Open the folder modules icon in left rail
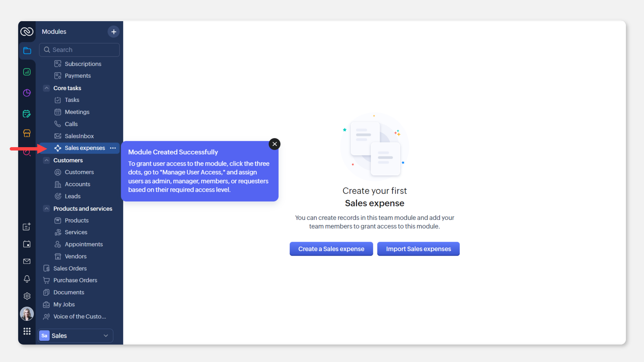Image resolution: width=644 pixels, height=362 pixels. (x=27, y=51)
